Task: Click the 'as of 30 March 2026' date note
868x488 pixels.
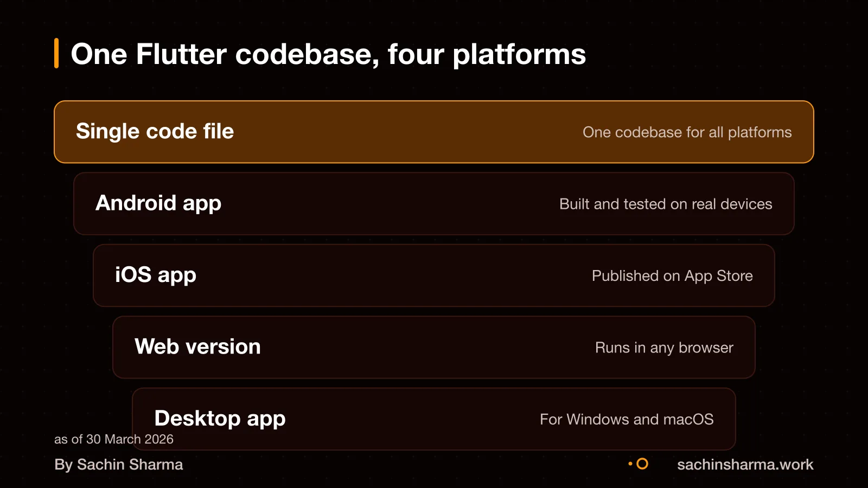Action: (x=114, y=439)
